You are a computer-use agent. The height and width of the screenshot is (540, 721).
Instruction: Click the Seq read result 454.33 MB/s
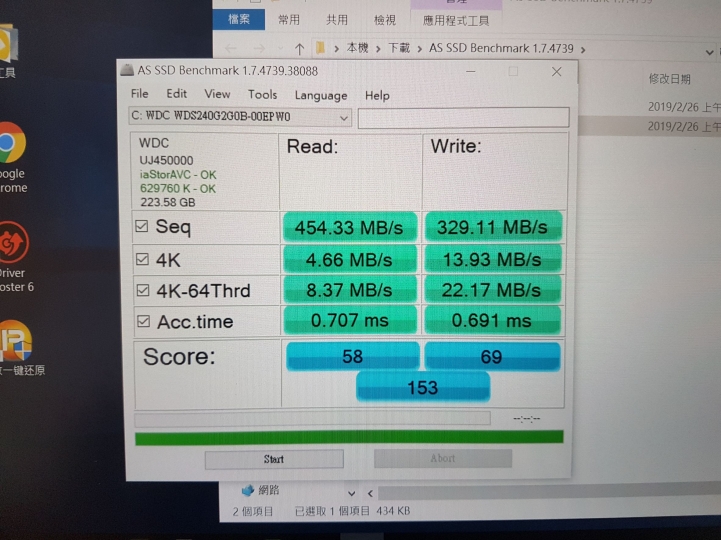click(350, 227)
